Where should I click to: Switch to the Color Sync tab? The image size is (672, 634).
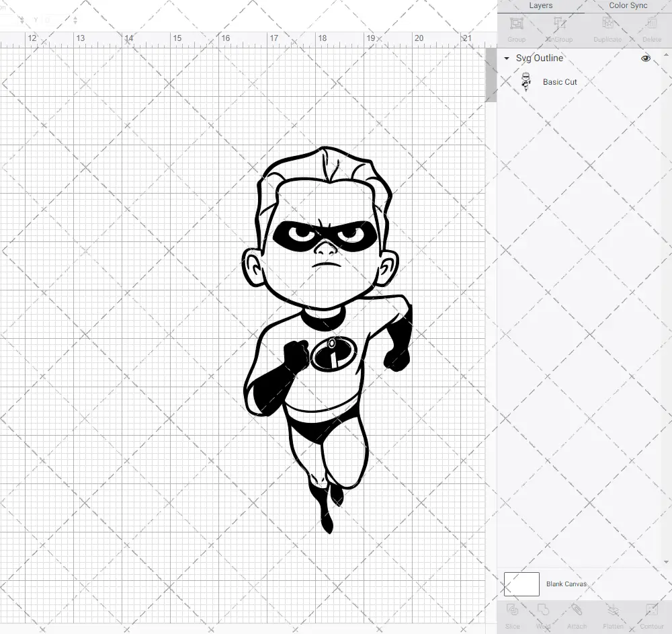(x=627, y=5)
